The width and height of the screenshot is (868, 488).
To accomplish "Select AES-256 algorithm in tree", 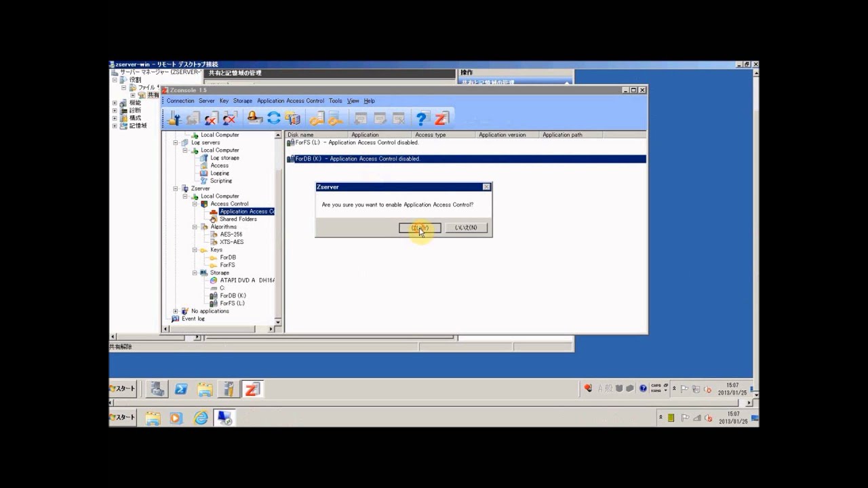I will point(231,235).
